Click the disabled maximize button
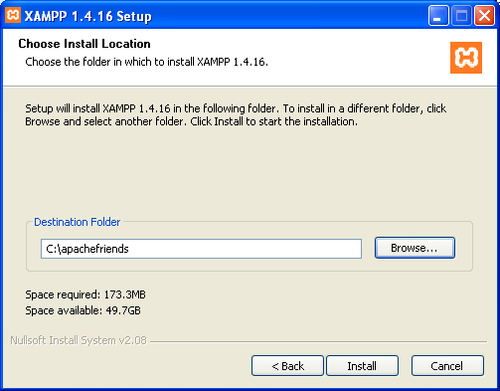500x391 pixels. 461,15
